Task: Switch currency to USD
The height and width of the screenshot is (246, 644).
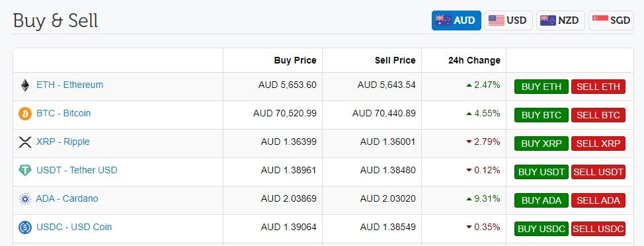Action: coord(508,20)
